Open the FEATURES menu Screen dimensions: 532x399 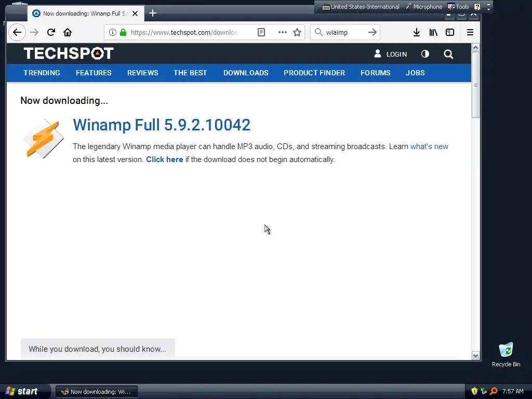(94, 73)
